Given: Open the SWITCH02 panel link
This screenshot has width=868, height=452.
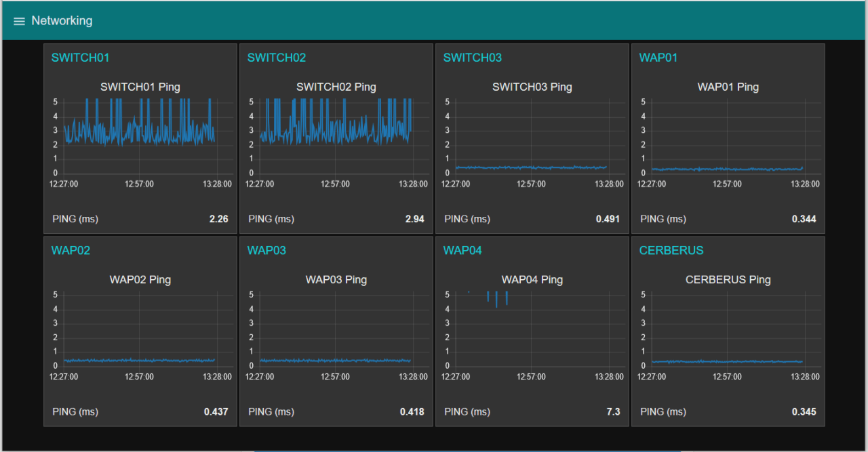Looking at the screenshot, I should [276, 58].
